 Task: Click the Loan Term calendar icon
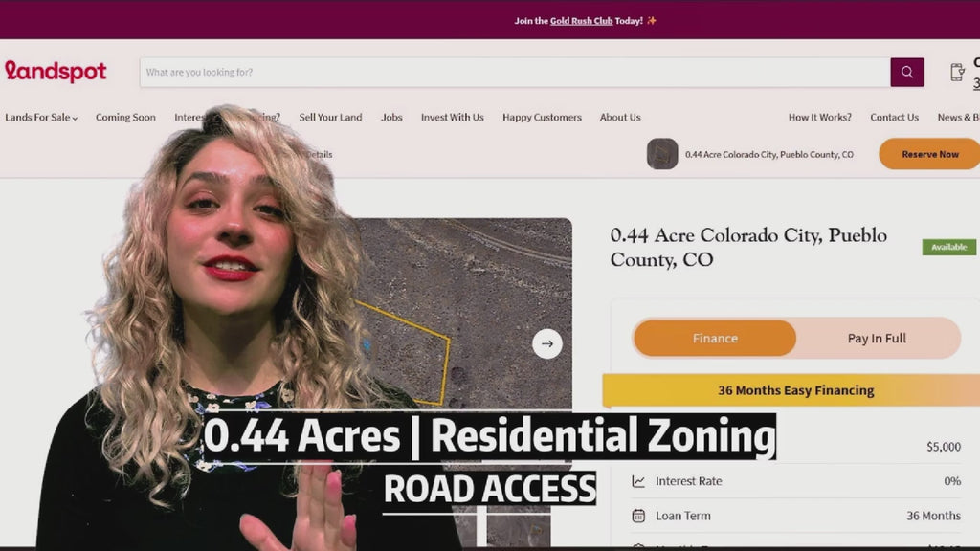[x=638, y=516]
